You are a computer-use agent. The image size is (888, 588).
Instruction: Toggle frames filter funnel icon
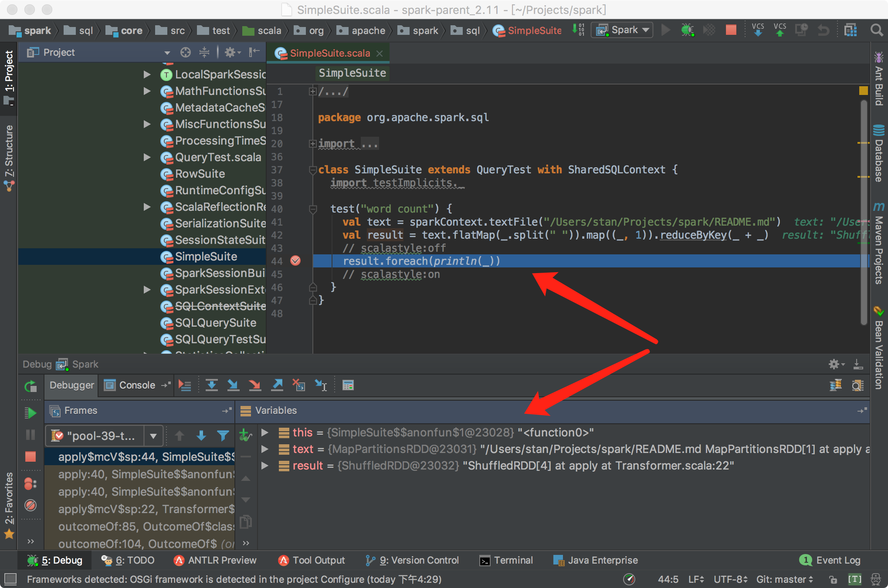(x=223, y=436)
